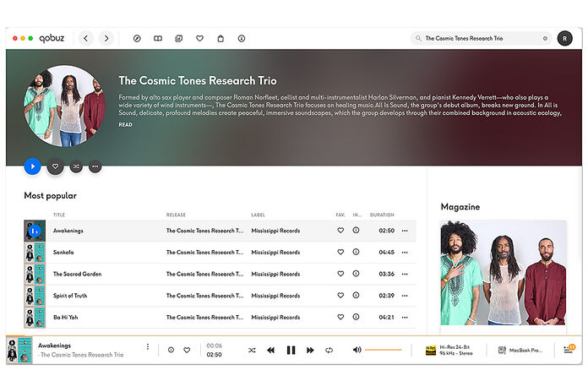Skip to the next track
The image size is (588, 392).
310,350
